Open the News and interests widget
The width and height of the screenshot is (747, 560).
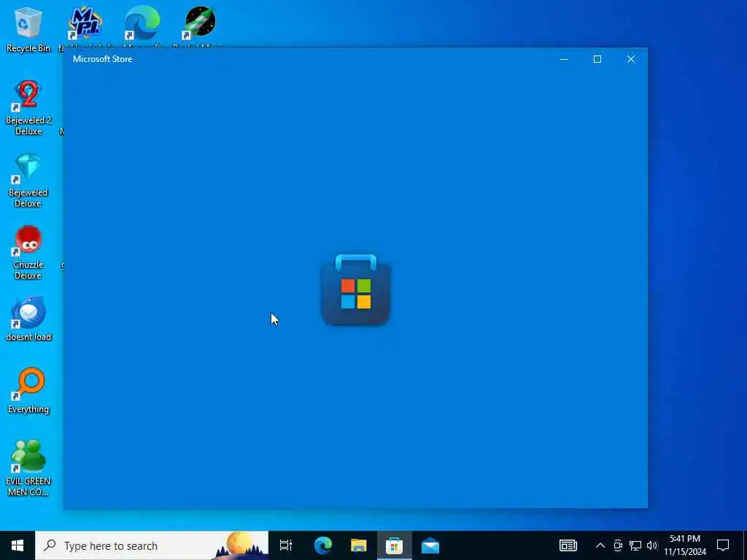[x=568, y=545]
